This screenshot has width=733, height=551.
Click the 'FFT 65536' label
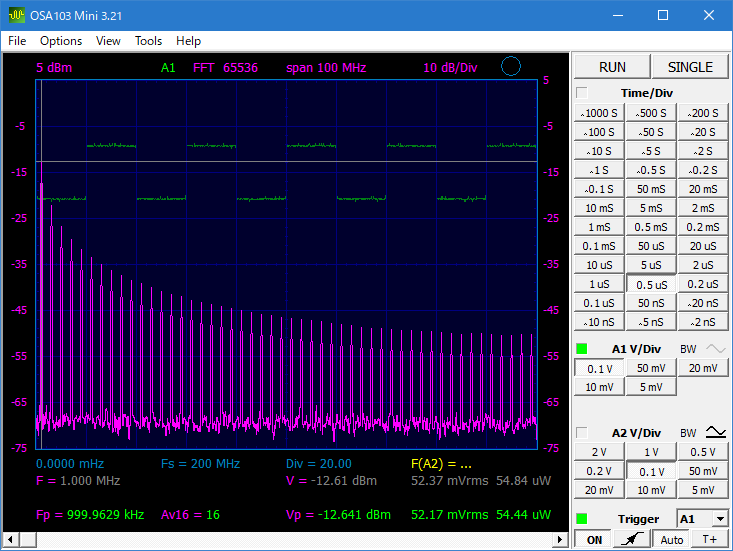(225, 68)
